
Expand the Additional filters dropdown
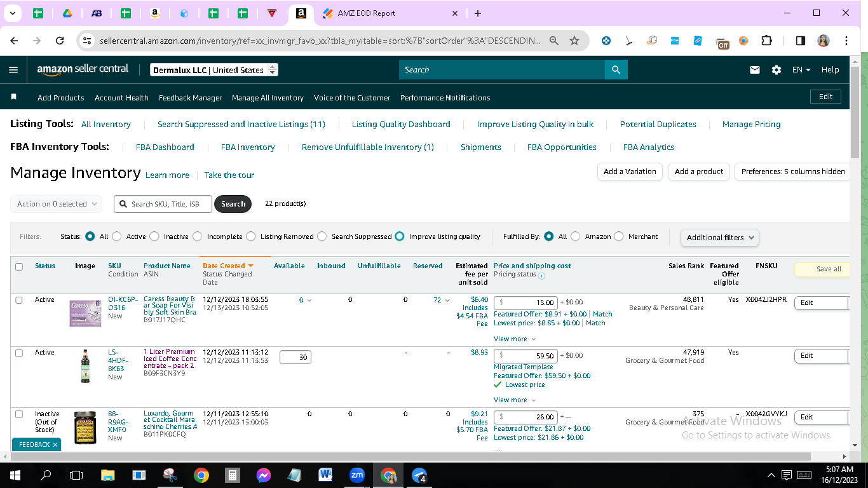point(719,238)
